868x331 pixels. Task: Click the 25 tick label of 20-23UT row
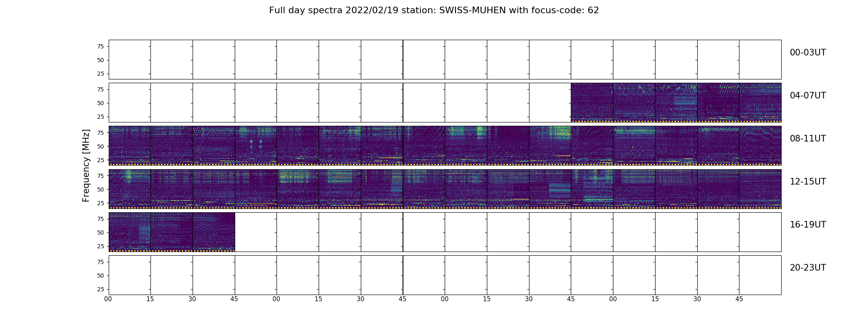coord(100,289)
